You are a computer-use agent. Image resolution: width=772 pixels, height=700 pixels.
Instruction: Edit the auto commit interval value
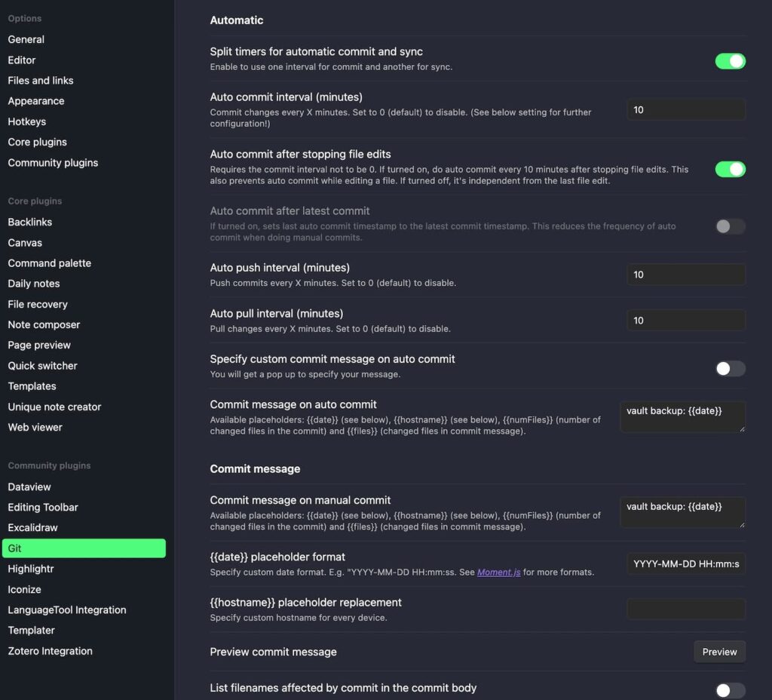pyautogui.click(x=685, y=109)
